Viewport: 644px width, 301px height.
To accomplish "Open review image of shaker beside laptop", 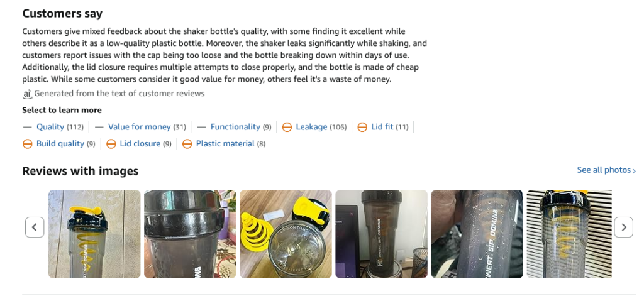I will tap(382, 234).
